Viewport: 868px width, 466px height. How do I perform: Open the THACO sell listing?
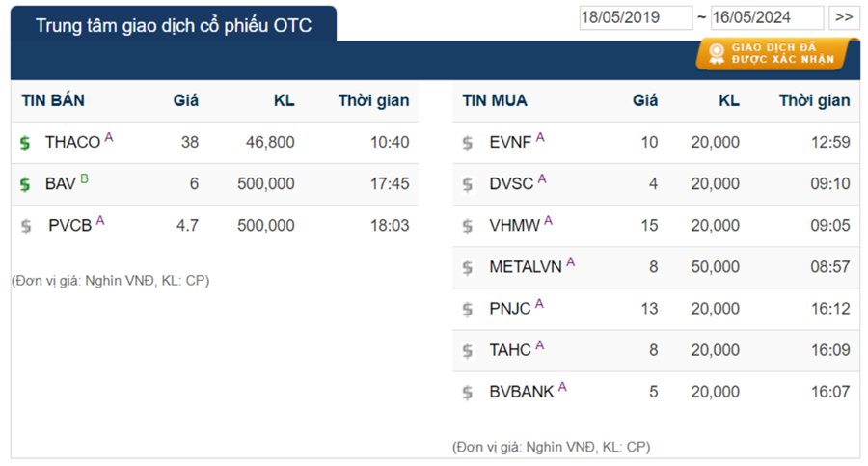(72, 143)
